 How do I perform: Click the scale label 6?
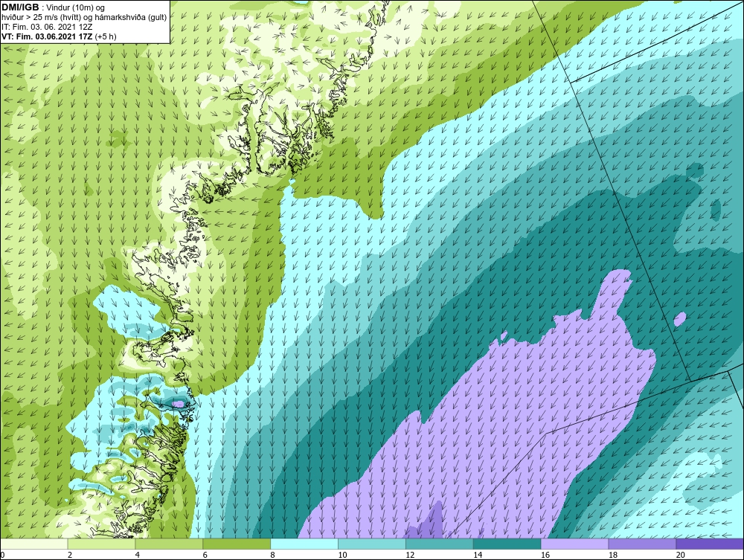[205, 555]
